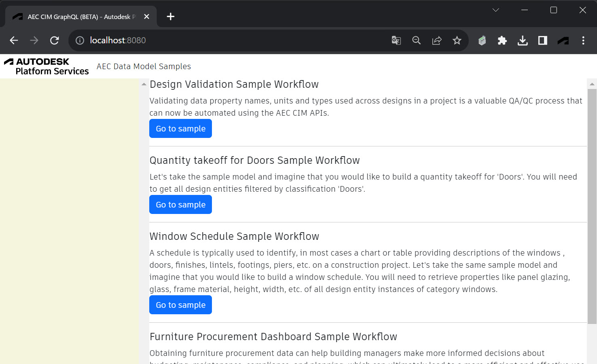Viewport: 597px width, 364px height.
Task: Reload the current page
Action: (54, 40)
